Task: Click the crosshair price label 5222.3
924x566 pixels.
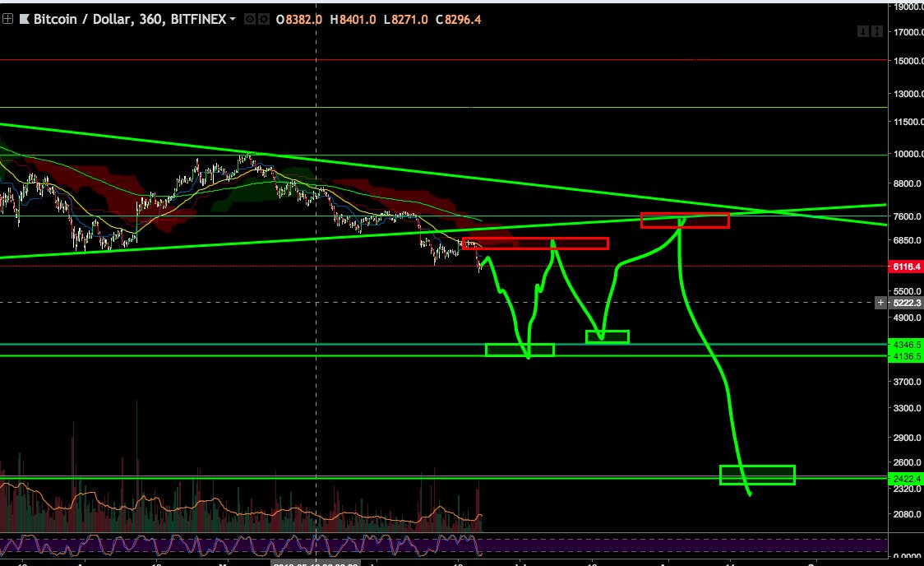Action: pos(906,303)
